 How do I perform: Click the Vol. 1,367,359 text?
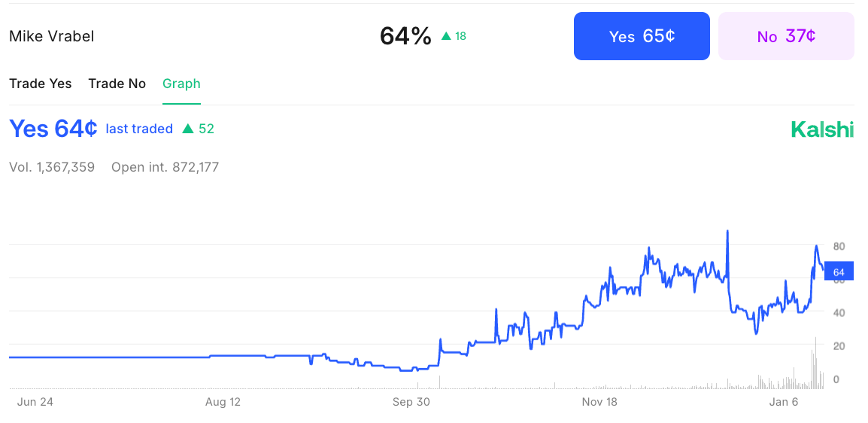point(52,167)
